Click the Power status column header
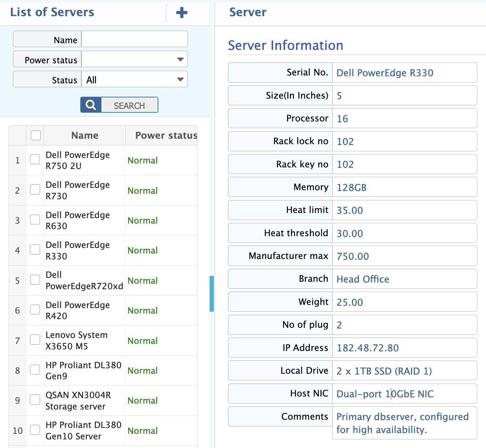Screen dimensions: 486x448 (x=166, y=136)
